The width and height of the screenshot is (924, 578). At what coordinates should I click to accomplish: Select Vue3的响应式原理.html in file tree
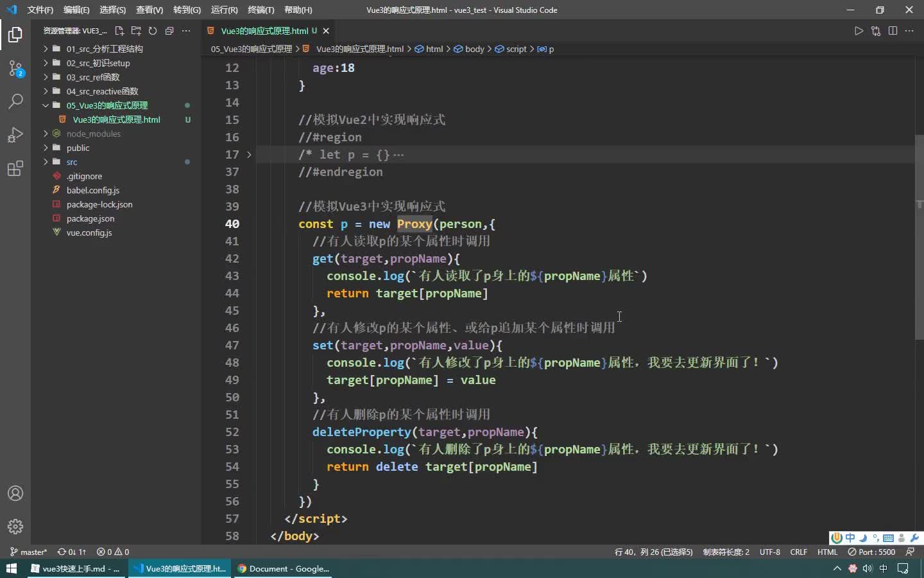click(116, 119)
